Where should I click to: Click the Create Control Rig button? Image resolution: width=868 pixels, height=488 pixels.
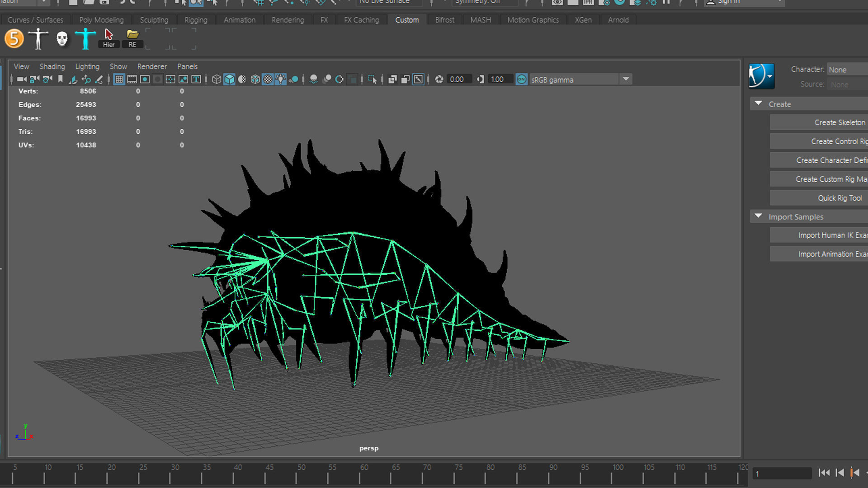tap(819, 141)
